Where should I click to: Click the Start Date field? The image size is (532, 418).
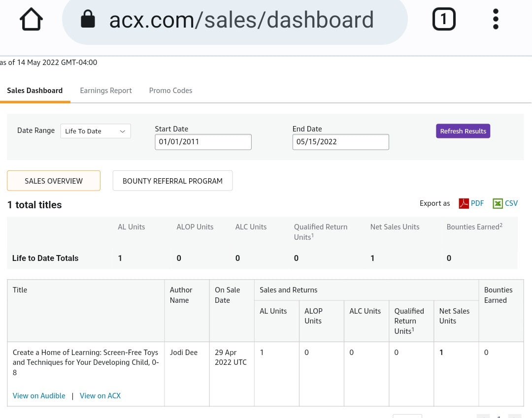(x=203, y=142)
